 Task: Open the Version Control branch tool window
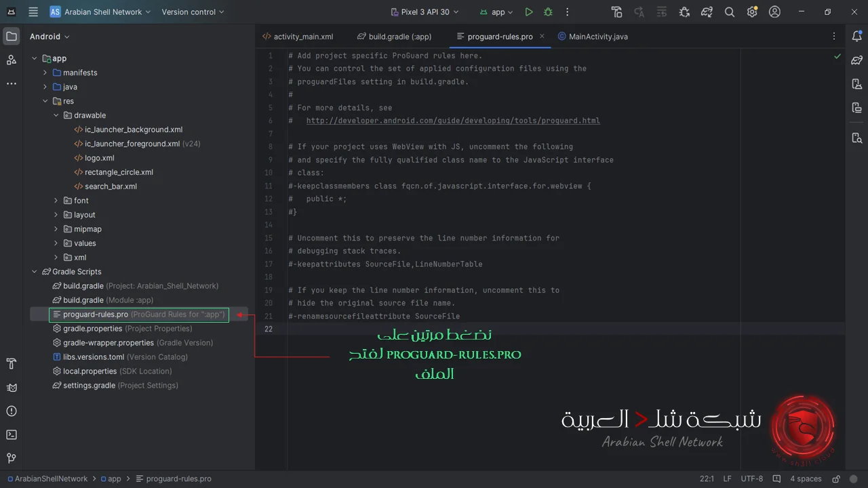(12, 459)
